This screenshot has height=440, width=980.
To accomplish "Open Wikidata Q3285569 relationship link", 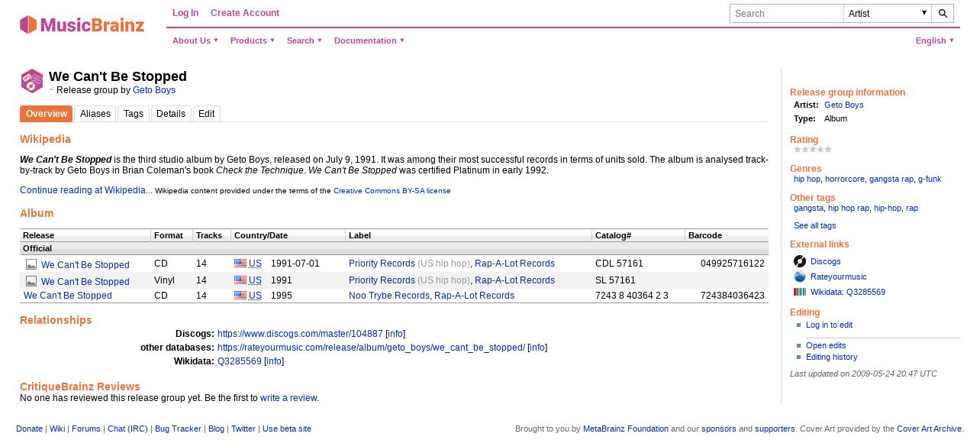I will point(240,361).
